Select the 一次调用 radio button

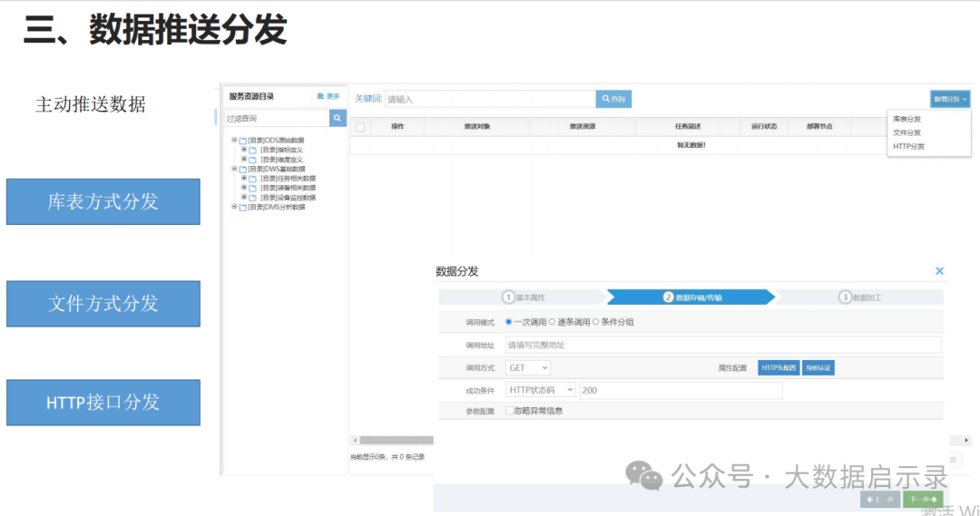(509, 322)
